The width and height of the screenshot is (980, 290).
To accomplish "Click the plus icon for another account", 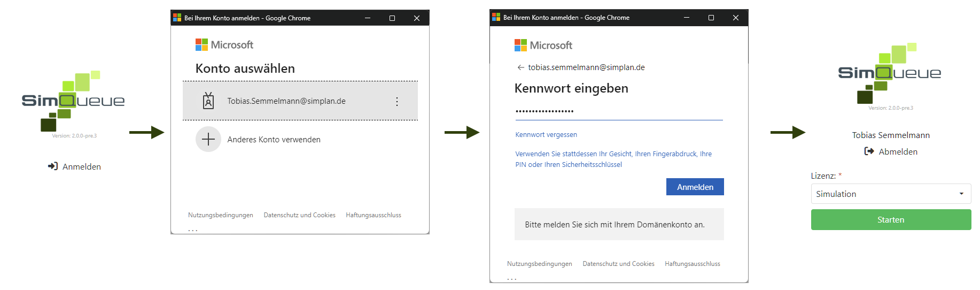I will (x=208, y=140).
